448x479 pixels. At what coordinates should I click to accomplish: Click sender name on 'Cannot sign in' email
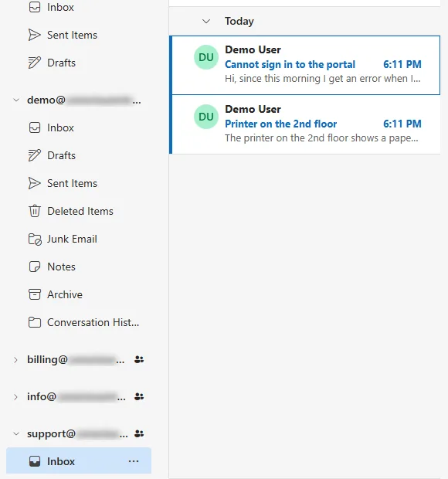click(253, 49)
